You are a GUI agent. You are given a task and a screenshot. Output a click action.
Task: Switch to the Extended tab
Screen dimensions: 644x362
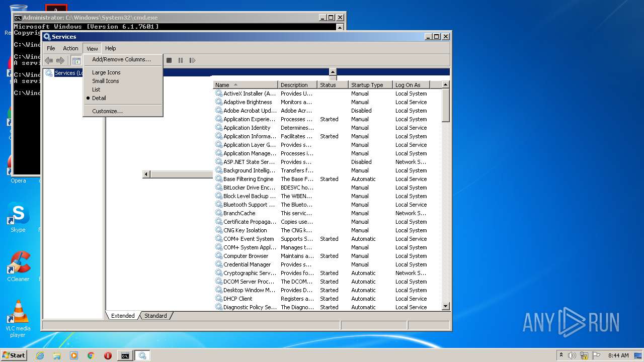point(123,316)
